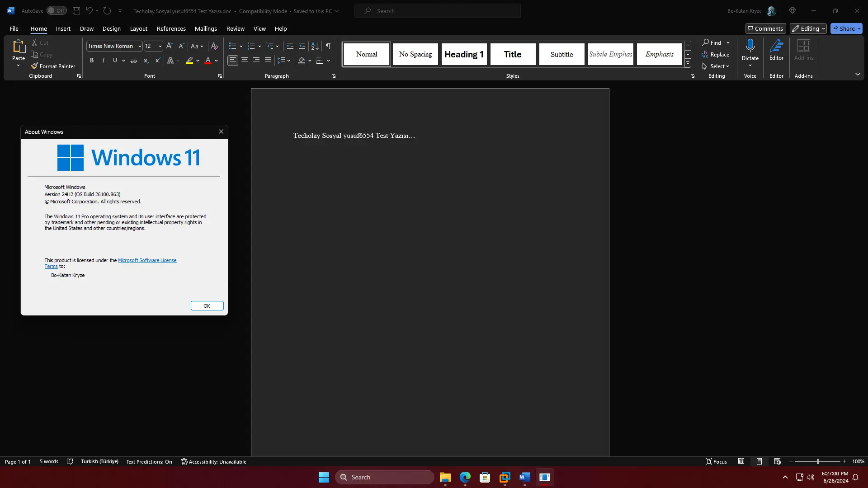Screen dimensions: 868x488
Task: Open font size dropdown
Action: [160, 46]
